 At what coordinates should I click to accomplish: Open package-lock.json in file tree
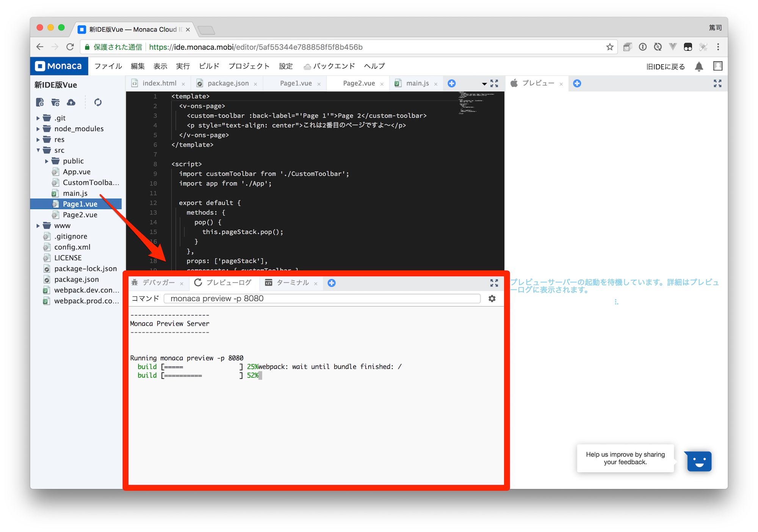(80, 268)
